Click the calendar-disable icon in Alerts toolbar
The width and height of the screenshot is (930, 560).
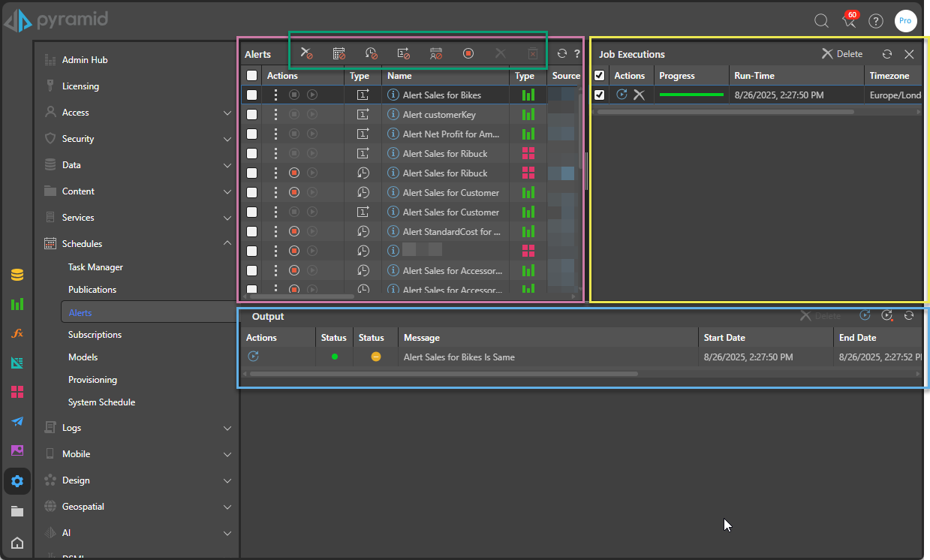pyautogui.click(x=339, y=53)
